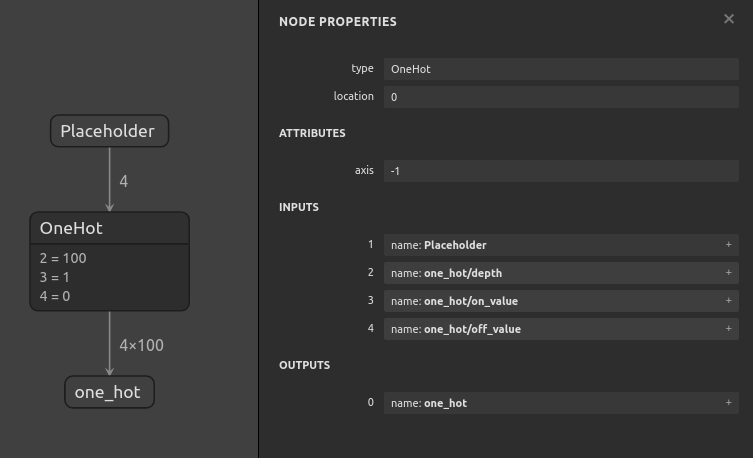Expand the one_hot output details
753x458 pixels.
coord(728,403)
